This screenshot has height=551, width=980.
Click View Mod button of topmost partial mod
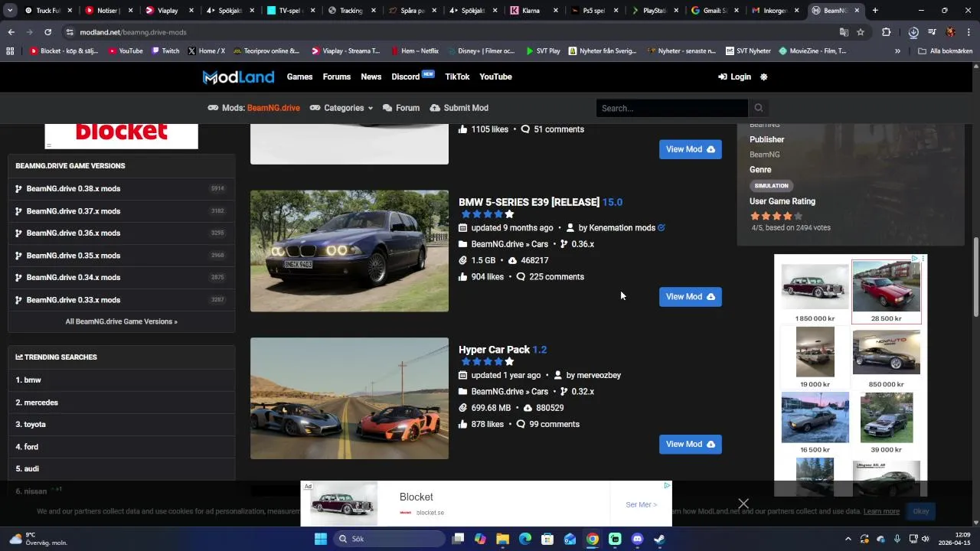pos(690,149)
